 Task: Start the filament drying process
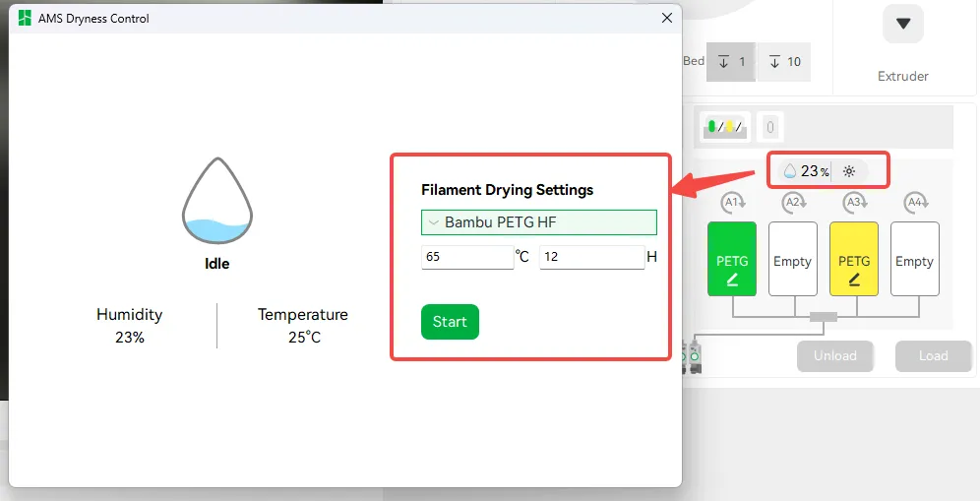pyautogui.click(x=450, y=322)
